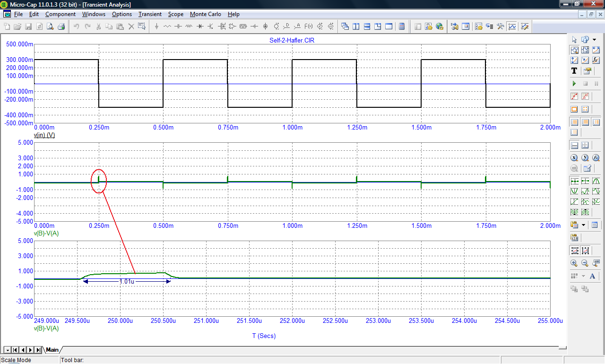This screenshot has width=605, height=364.
Task: Open the File menu
Action: tap(18, 14)
